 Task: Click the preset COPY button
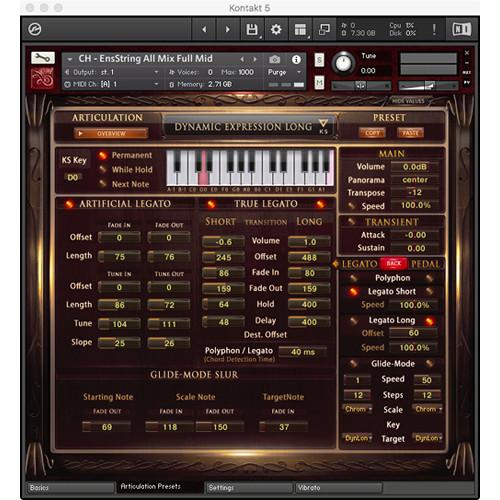pos(372,133)
